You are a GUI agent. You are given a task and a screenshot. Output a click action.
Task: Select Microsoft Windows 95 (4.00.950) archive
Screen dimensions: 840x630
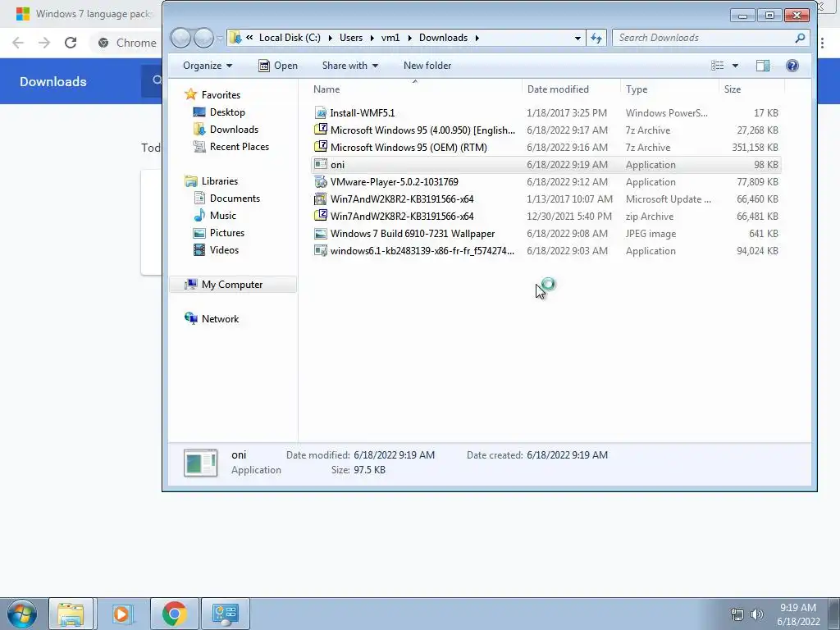pos(546,130)
